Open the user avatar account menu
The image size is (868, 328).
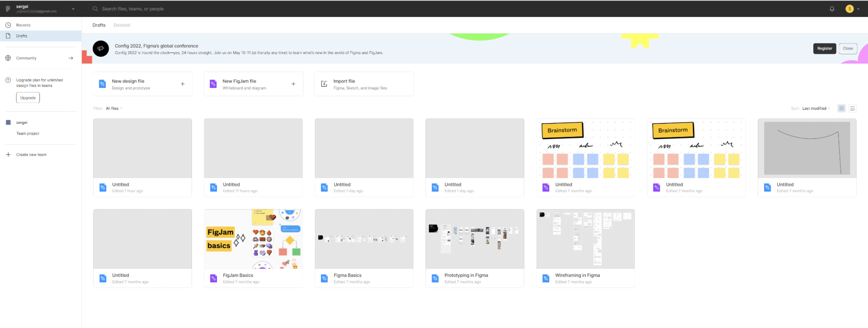point(850,9)
